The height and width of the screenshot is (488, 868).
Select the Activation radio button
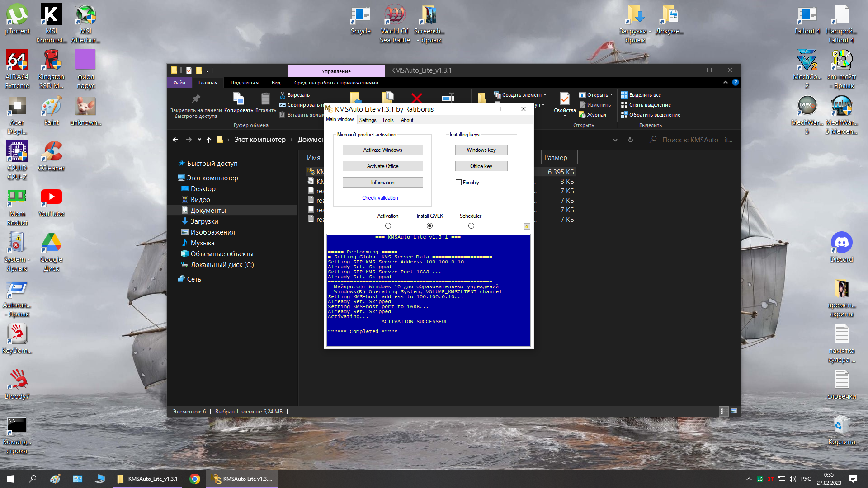(x=388, y=226)
